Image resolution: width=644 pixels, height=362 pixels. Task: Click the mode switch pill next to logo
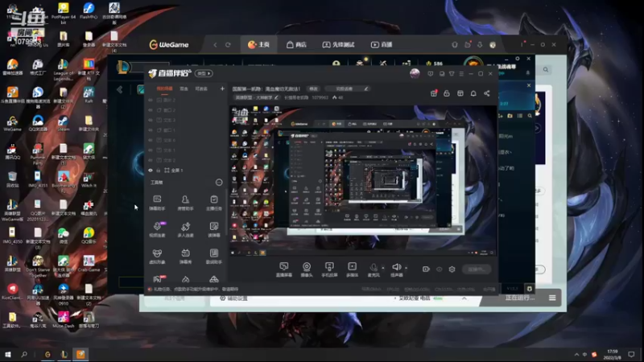(x=204, y=73)
